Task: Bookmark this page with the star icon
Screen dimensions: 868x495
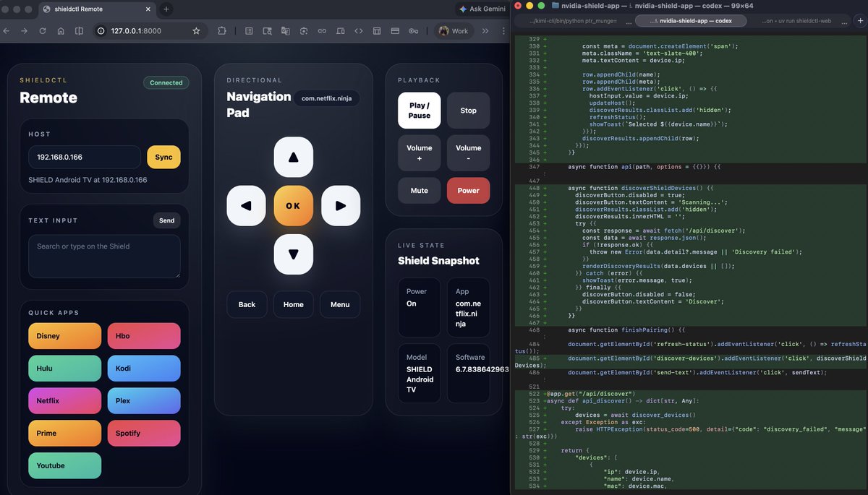Action: point(196,31)
